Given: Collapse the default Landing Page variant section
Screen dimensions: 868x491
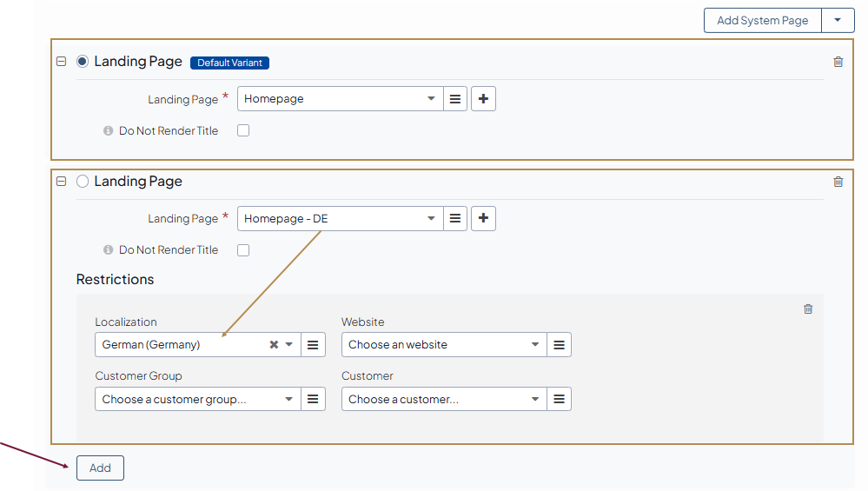Looking at the screenshot, I should point(61,62).
